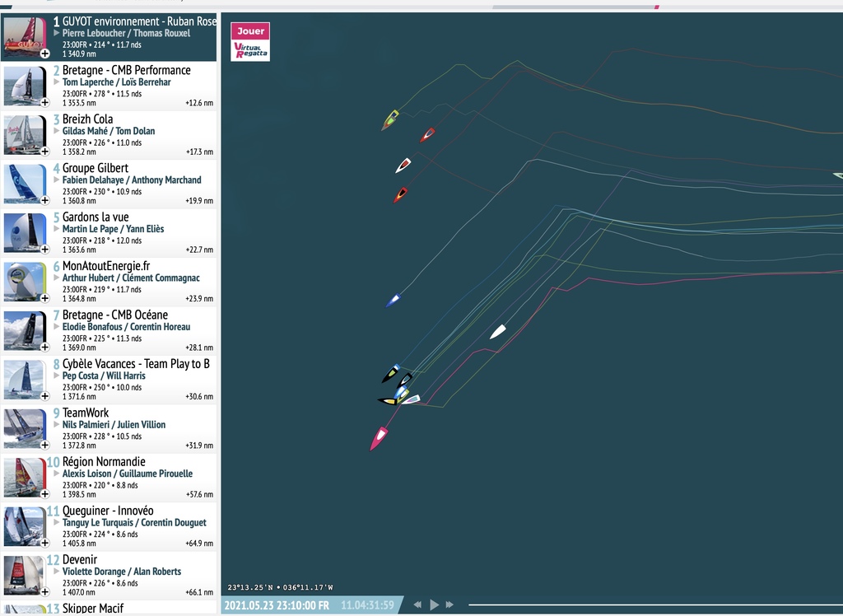Open the Devenir boat thumbnail
Viewport: 843px width, 616px height.
[x=25, y=575]
